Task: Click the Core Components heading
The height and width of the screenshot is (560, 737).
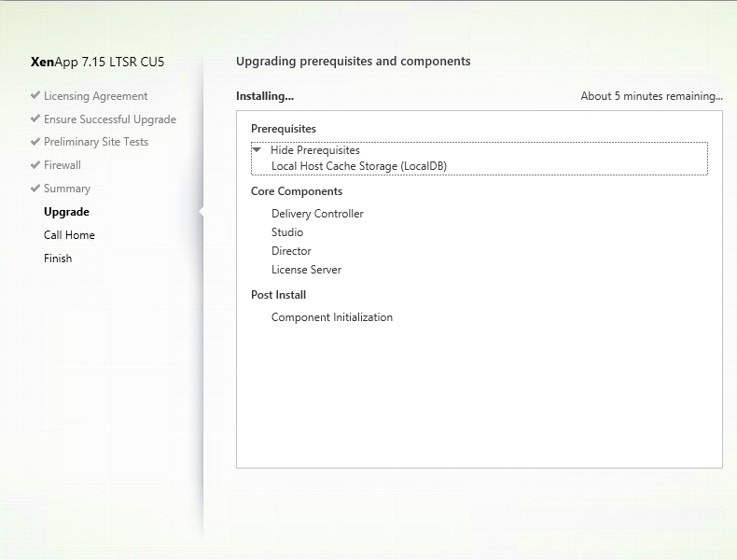Action: click(297, 191)
